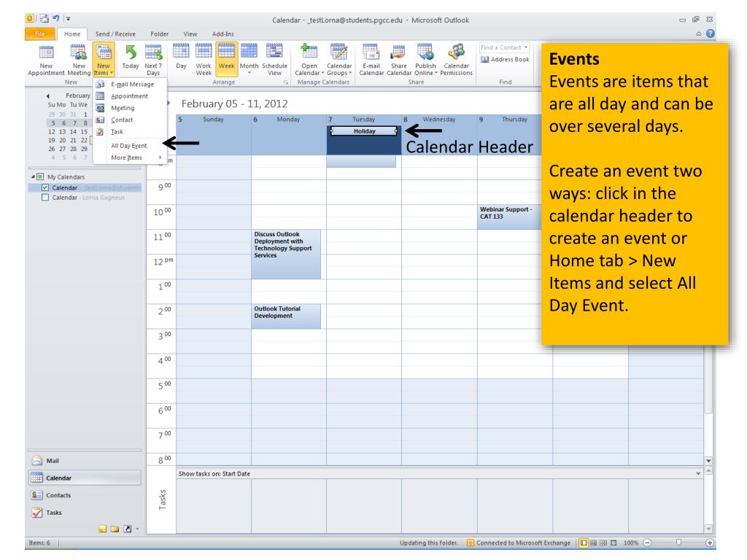This screenshot has height=560, width=747.
Task: Open Calendar in the navigation pane
Action: pos(85,478)
